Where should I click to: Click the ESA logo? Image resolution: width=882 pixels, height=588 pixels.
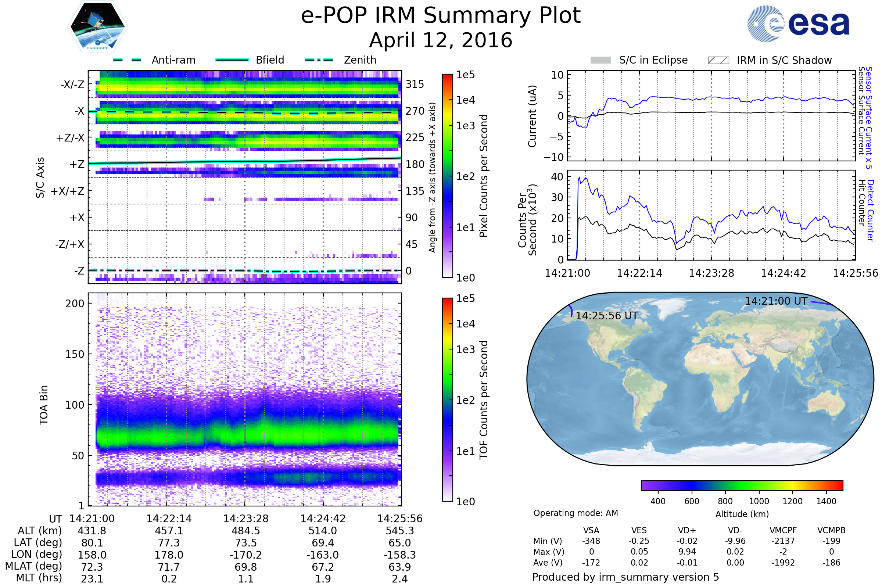799,23
